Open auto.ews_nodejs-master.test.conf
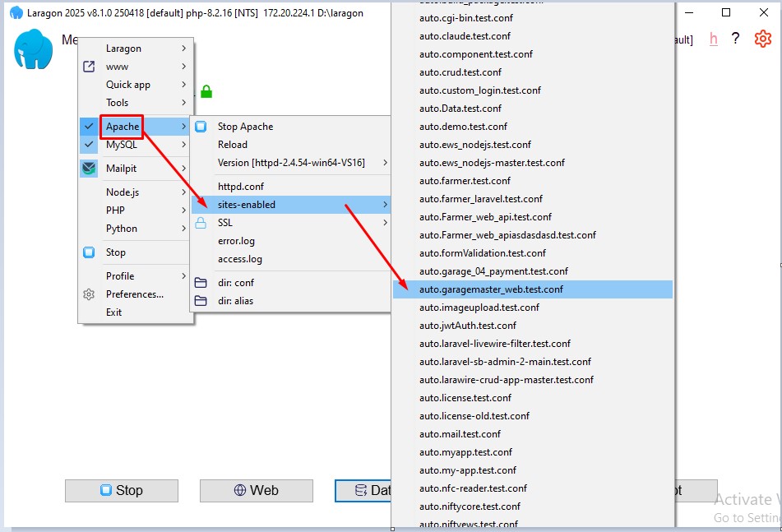 533,163
